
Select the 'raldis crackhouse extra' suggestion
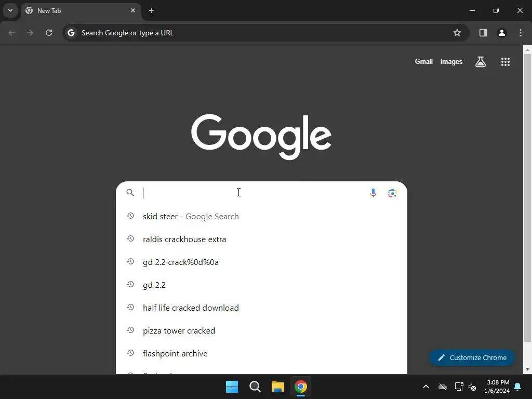pos(261,239)
